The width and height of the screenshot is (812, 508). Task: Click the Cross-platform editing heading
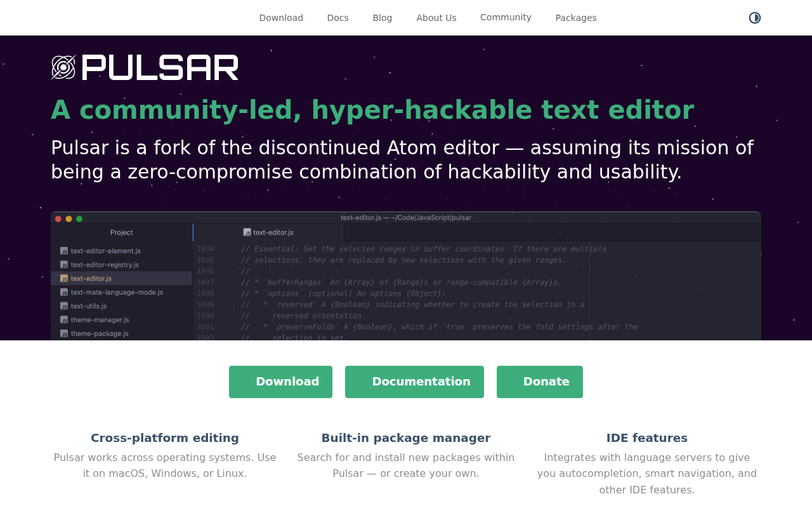165,438
